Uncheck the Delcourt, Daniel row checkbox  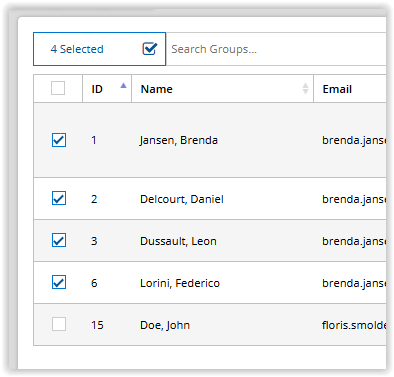pos(59,198)
